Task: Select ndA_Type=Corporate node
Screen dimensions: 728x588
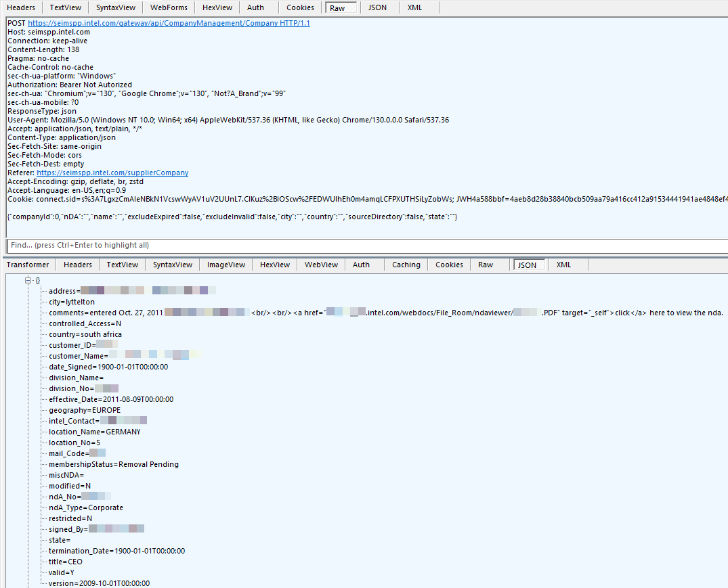Action: (x=86, y=507)
